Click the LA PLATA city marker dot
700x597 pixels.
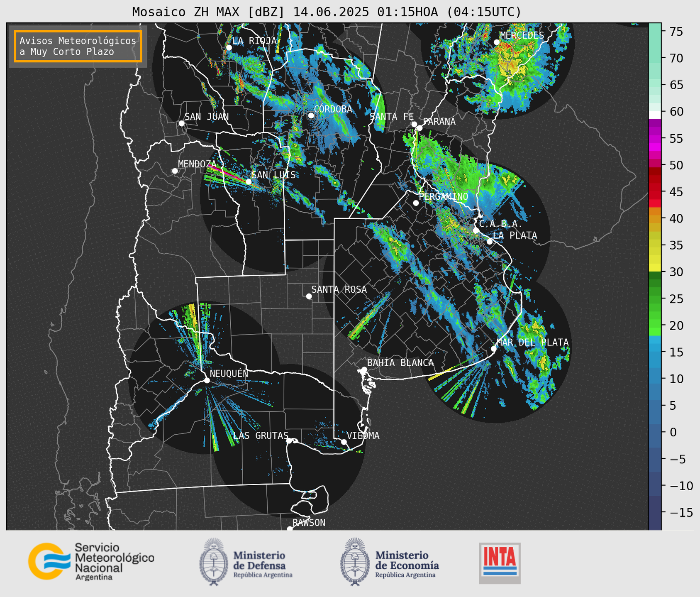(490, 242)
